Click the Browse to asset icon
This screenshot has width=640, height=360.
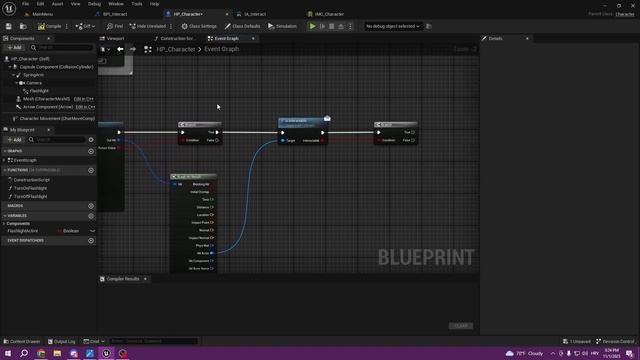[23, 26]
